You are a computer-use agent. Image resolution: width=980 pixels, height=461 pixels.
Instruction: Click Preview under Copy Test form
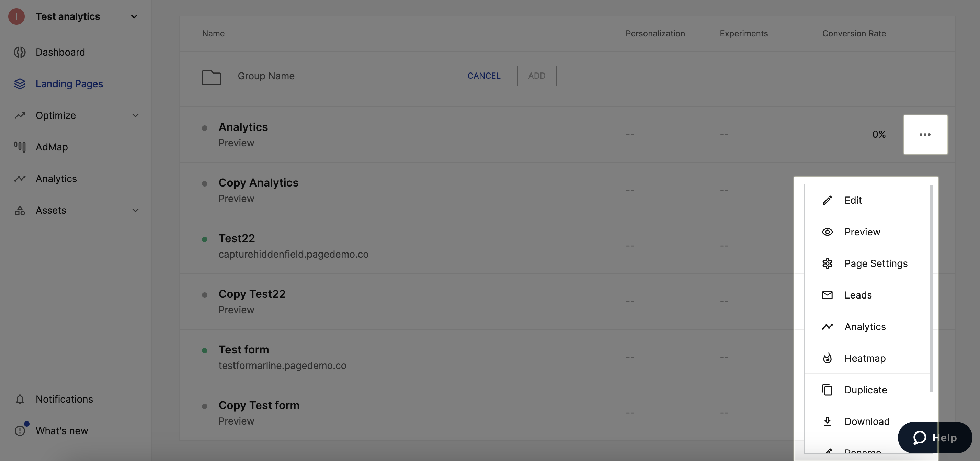pyautogui.click(x=236, y=421)
